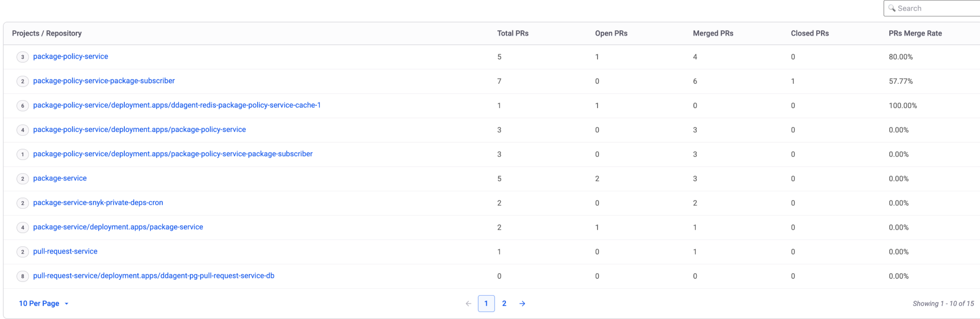Viewport: 980px width, 319px height.
Task: Click the count badge beside package-service-snyk-private-deps-cron
Action: coord(22,203)
